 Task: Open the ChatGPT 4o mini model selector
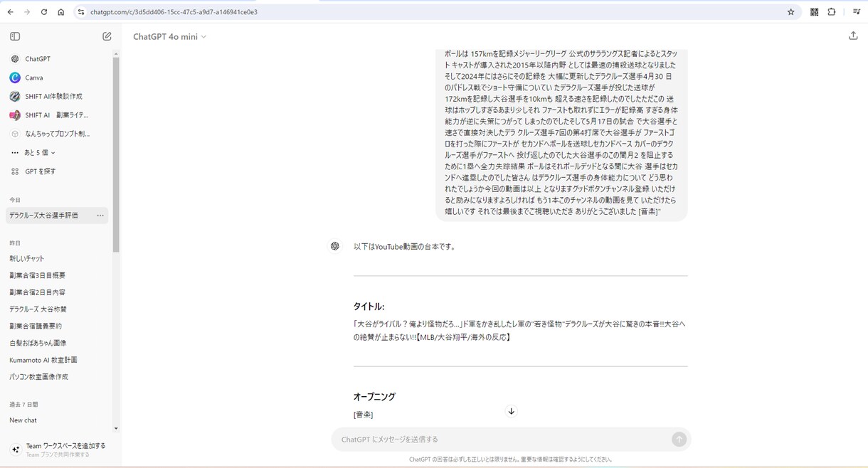(x=169, y=37)
